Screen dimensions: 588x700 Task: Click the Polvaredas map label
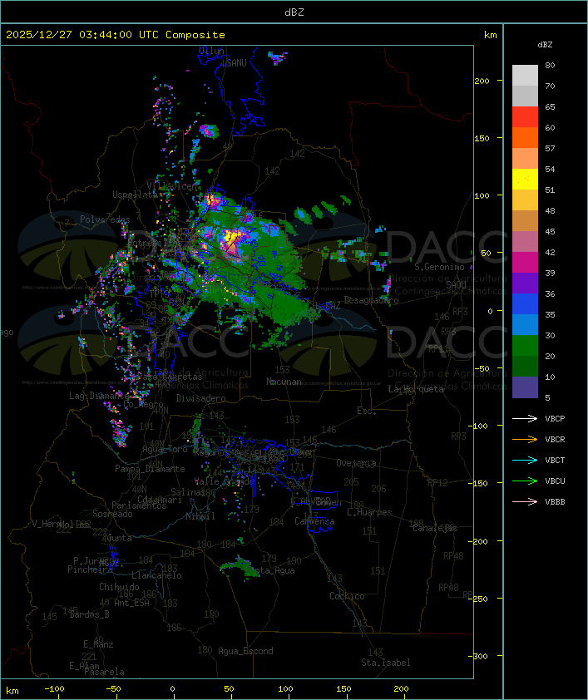coord(105,219)
